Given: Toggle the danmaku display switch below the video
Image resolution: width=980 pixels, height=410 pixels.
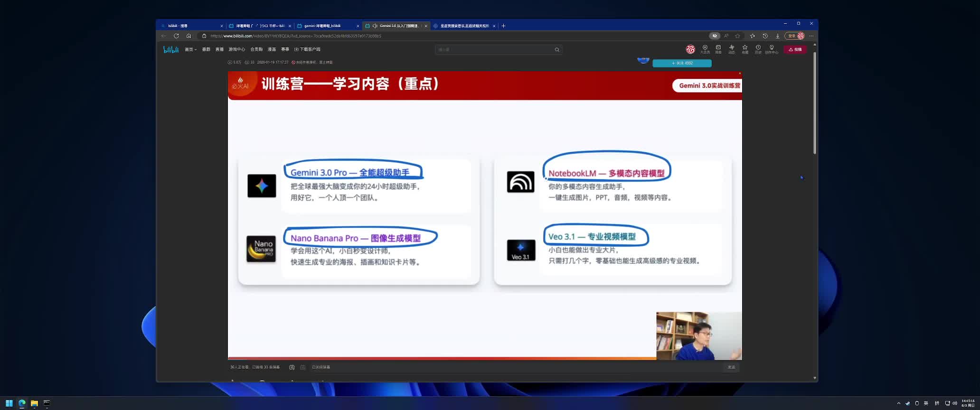Looking at the screenshot, I should 292,367.
